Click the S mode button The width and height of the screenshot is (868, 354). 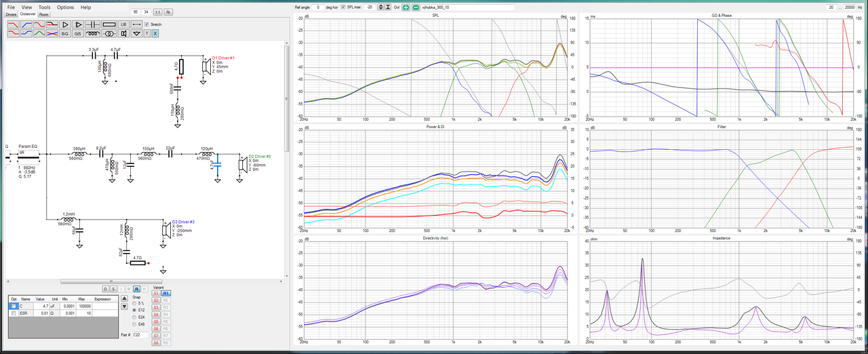coord(113,289)
